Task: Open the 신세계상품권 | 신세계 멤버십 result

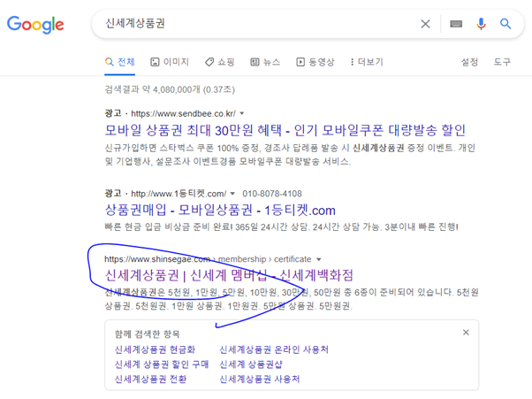Action: [x=229, y=275]
